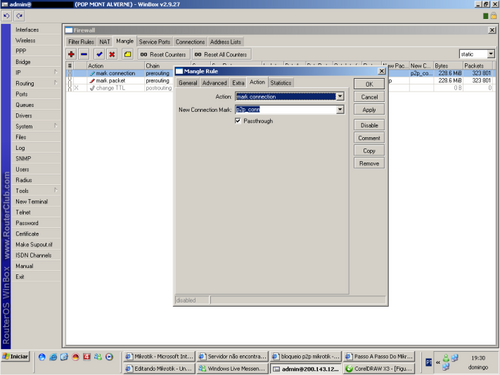
Task: Click the Packets column header
Action: point(477,66)
